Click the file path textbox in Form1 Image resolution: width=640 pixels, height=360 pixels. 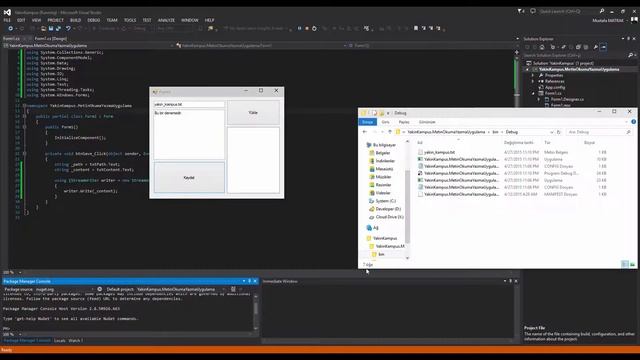pos(189,104)
